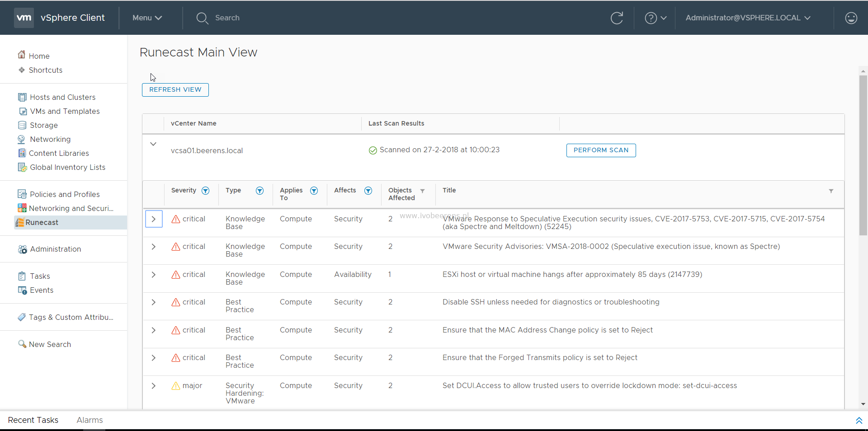
Task: Click the Content Libraries icon
Action: 22,153
